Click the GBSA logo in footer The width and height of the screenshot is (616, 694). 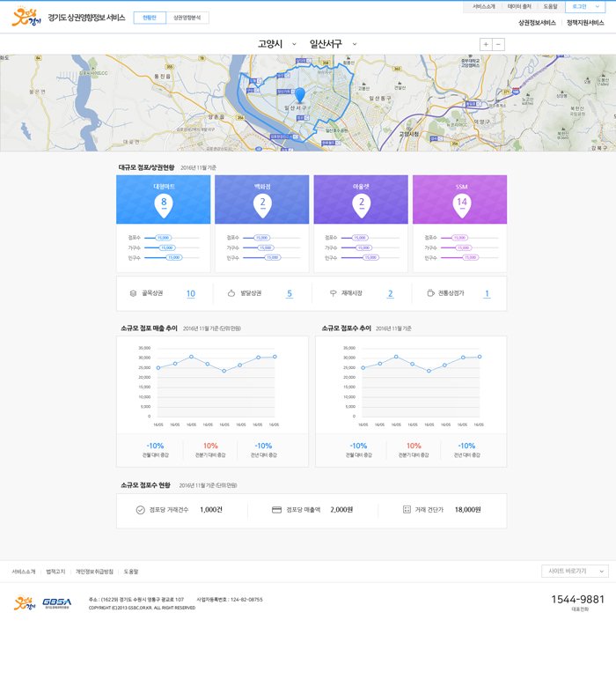click(x=57, y=603)
